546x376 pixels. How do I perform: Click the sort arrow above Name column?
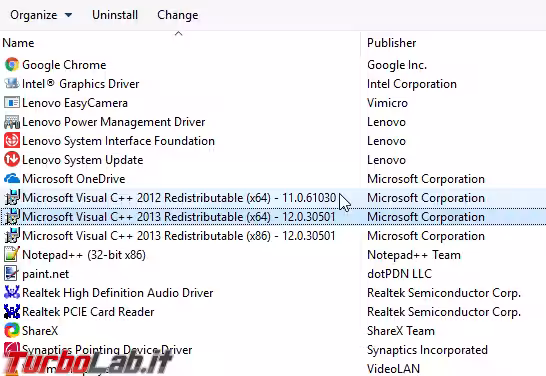[x=179, y=34]
